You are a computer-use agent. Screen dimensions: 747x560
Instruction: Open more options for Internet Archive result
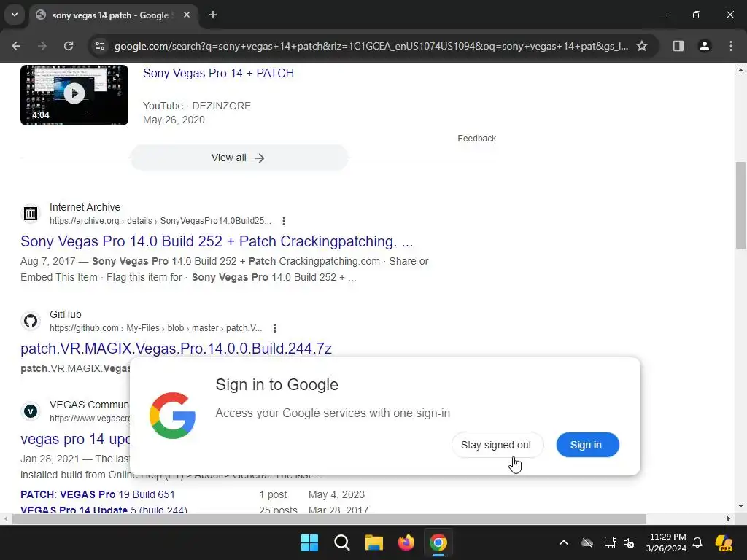point(284,221)
